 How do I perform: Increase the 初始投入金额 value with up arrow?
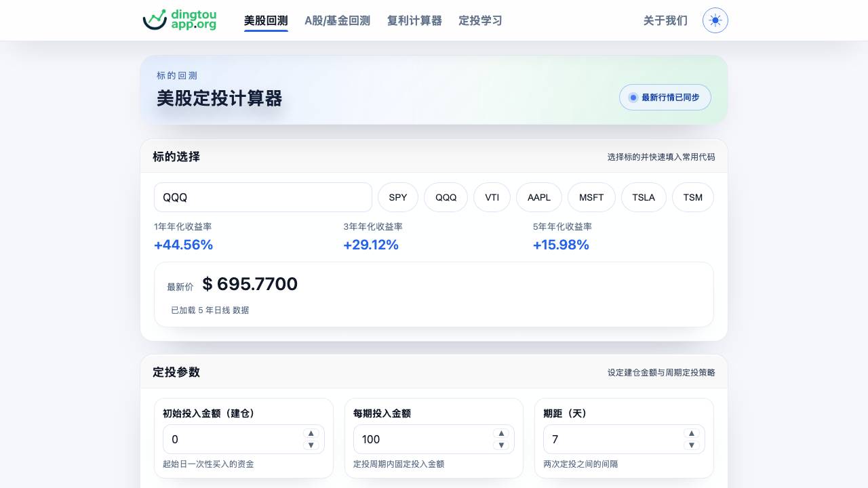(x=311, y=433)
